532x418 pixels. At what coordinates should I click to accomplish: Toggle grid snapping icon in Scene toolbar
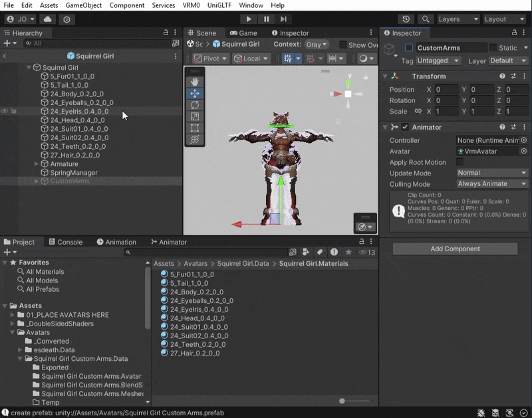point(288,58)
